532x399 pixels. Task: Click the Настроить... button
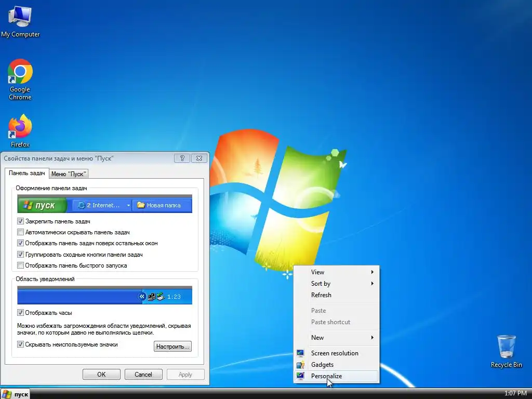pyautogui.click(x=172, y=347)
